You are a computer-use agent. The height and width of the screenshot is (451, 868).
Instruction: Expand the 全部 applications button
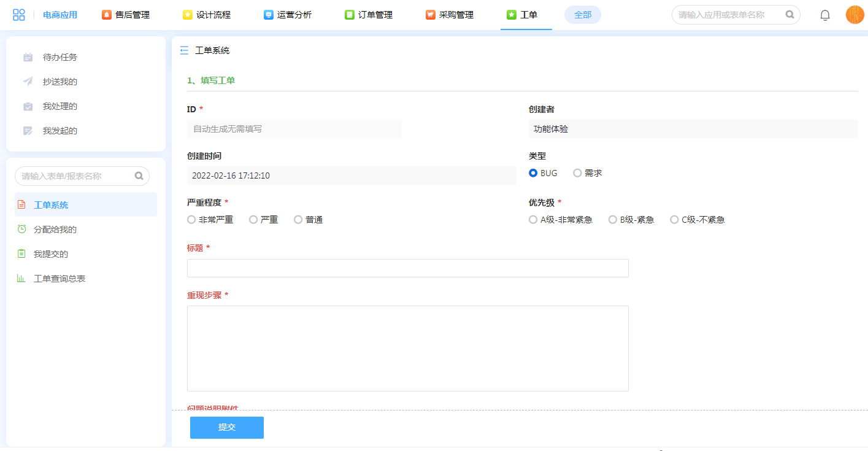582,15
